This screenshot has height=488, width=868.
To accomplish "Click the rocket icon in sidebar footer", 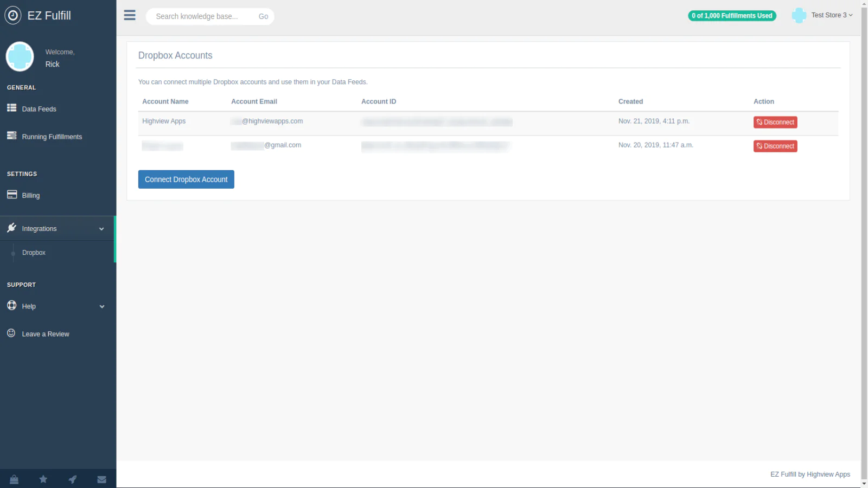I will [x=72, y=479].
